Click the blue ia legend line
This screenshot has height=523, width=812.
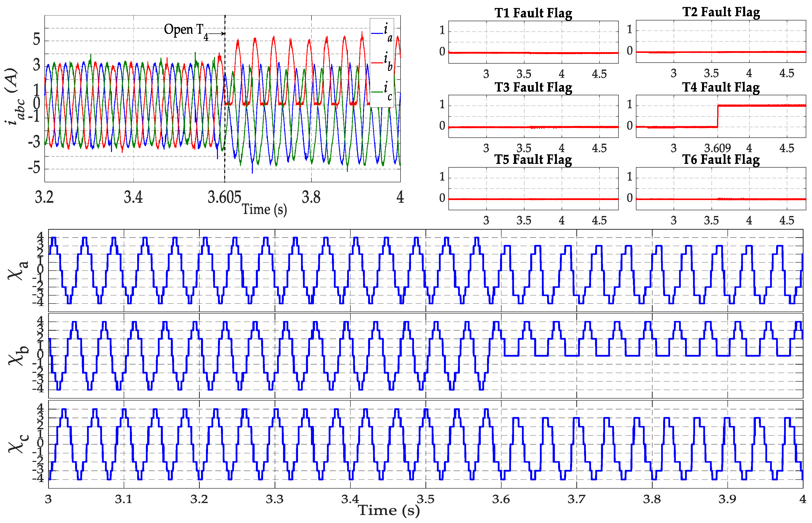(377, 33)
